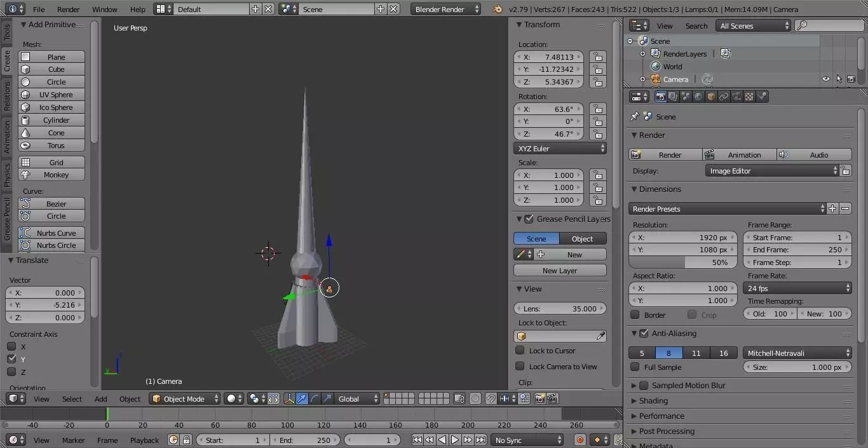
Task: Open Render Layers properties tab icon
Action: tap(673, 97)
